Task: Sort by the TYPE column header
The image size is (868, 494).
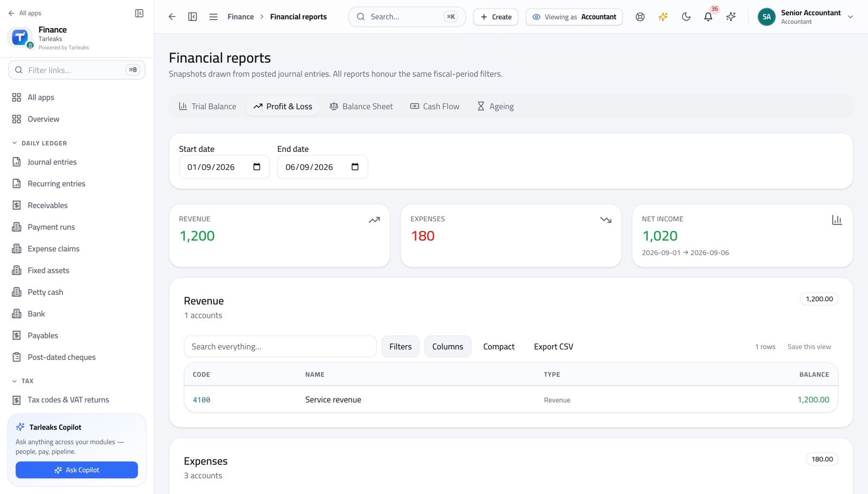Action: pos(552,375)
